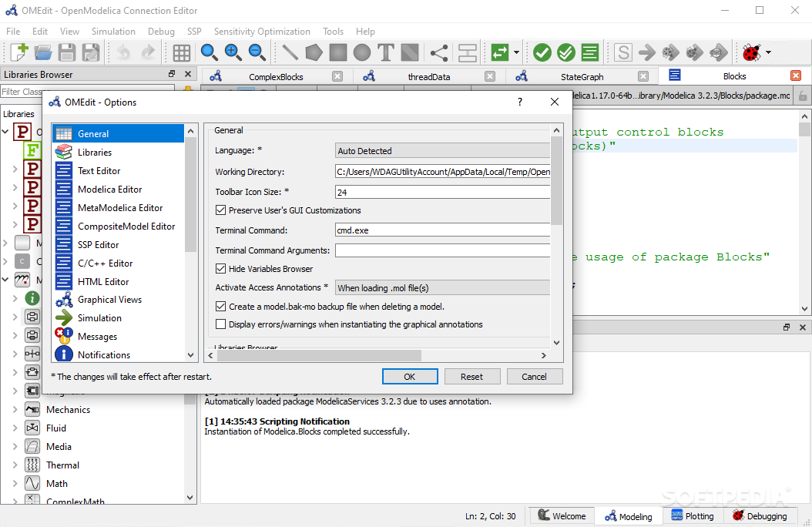This screenshot has width=812, height=527.
Task: Select the Rectangle shape tool
Action: 337,52
